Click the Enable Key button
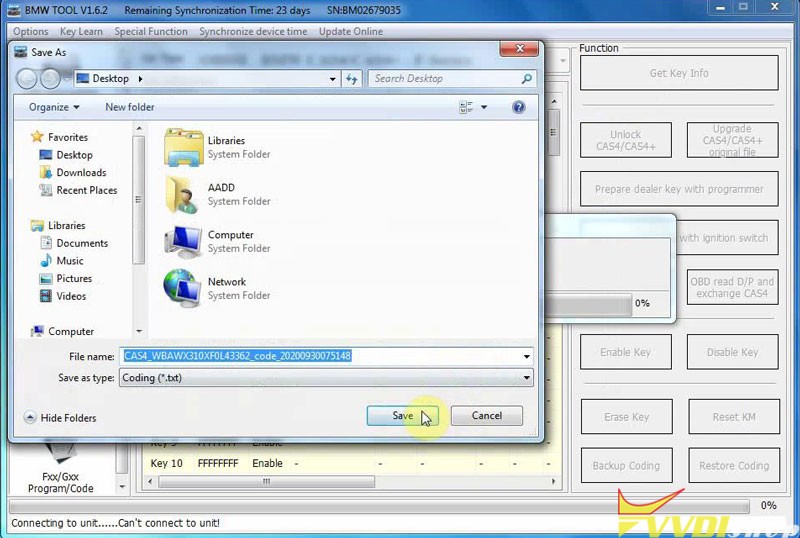Viewport: 800px width, 538px height. pos(626,352)
